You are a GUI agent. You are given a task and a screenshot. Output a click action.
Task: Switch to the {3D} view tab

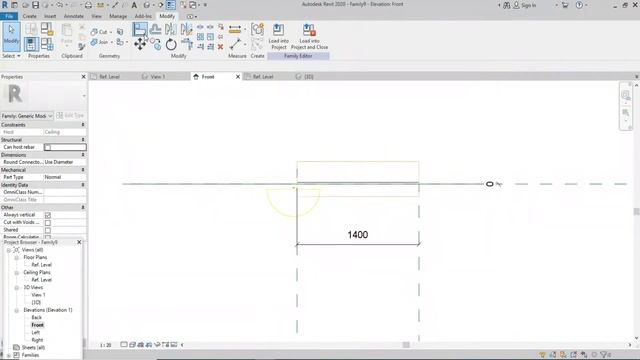[309, 77]
